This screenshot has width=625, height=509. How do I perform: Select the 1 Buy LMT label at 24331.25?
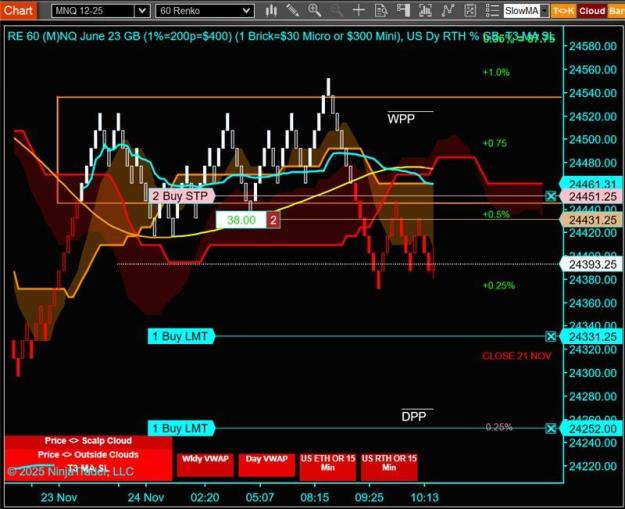tap(181, 337)
